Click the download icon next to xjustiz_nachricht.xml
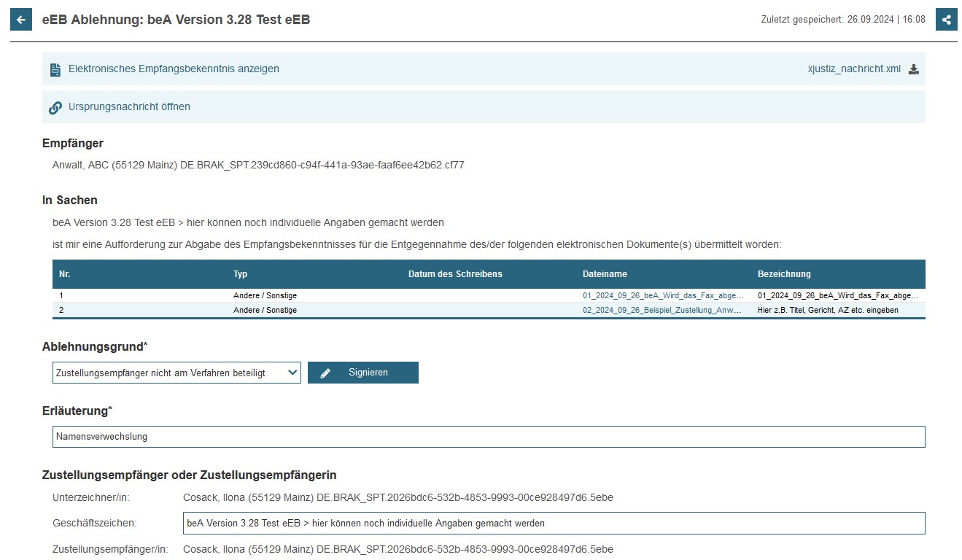962x560 pixels. (x=914, y=69)
